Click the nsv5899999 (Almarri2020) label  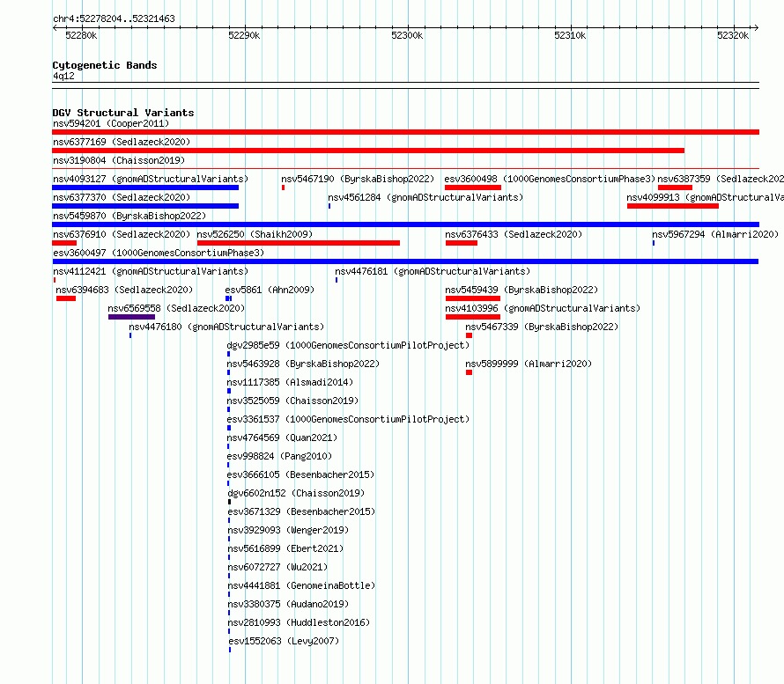529,364
